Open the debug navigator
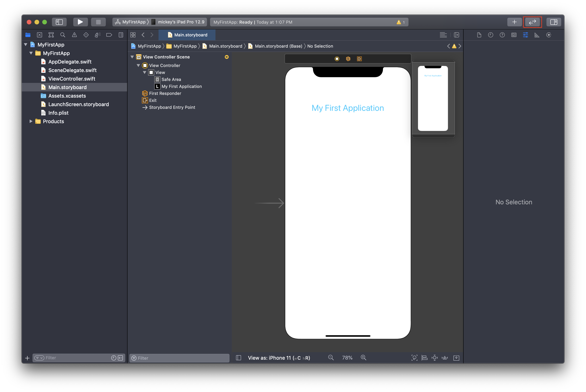586x392 pixels. pos(97,35)
